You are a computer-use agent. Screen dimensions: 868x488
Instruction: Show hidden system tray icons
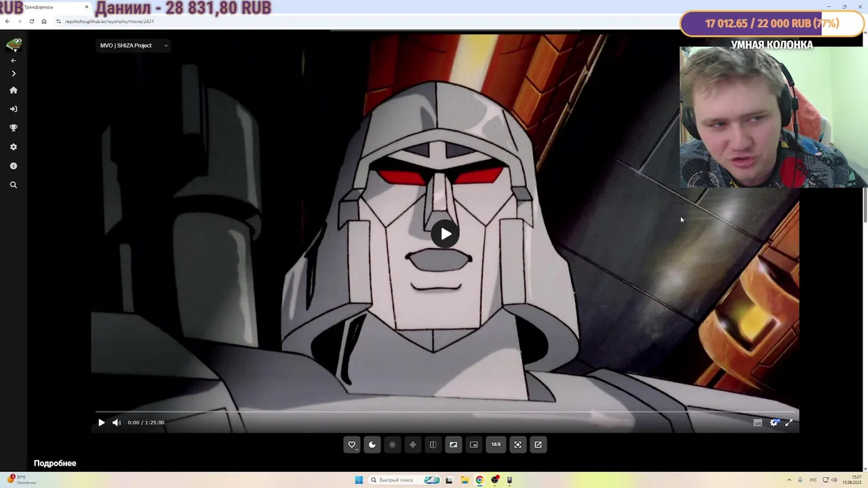[789, 480]
